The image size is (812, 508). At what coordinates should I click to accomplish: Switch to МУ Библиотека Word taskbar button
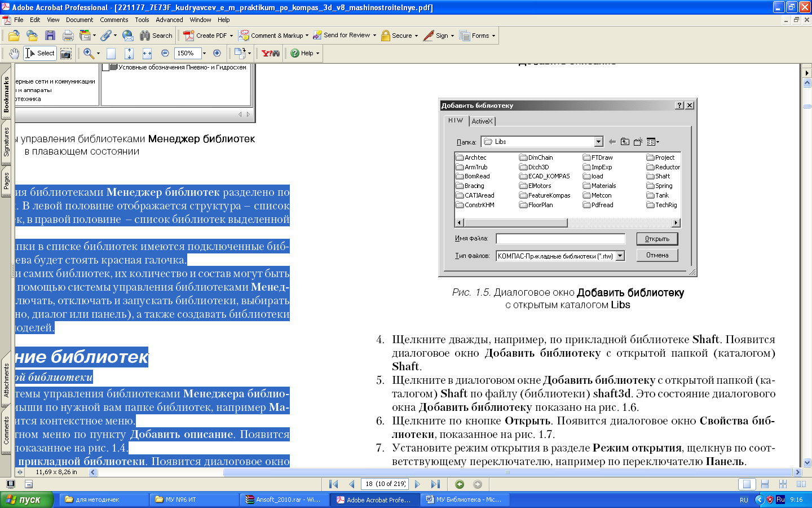point(465,500)
